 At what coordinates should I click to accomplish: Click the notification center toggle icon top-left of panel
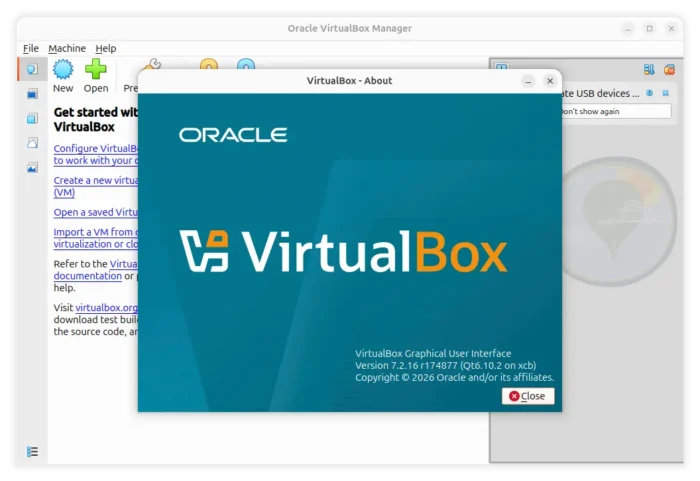tap(501, 66)
